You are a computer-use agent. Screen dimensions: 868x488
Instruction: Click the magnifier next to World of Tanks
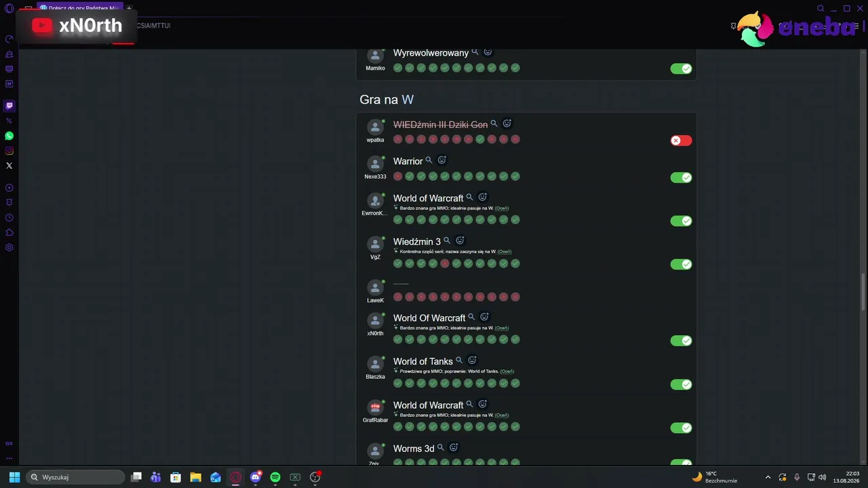[x=460, y=361]
